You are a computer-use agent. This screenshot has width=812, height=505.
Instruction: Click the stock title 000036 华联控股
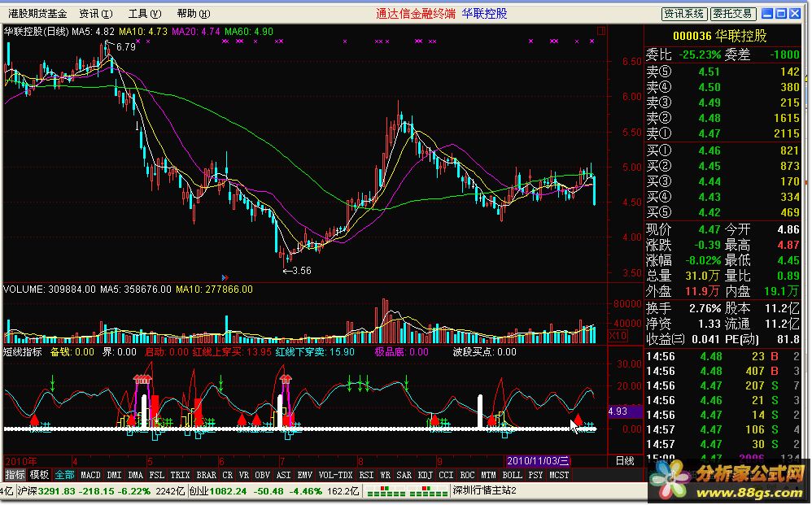(720, 36)
